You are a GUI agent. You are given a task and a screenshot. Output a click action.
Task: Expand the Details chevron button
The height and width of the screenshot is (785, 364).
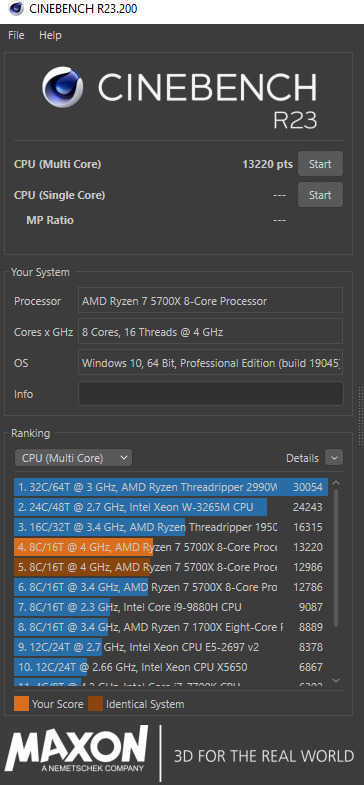point(334,458)
